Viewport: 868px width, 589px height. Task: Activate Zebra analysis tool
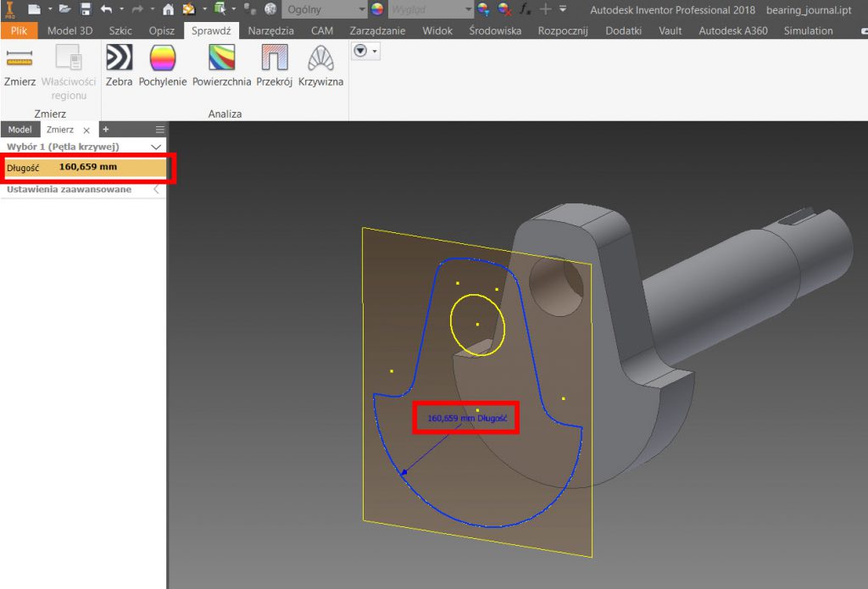[119, 66]
